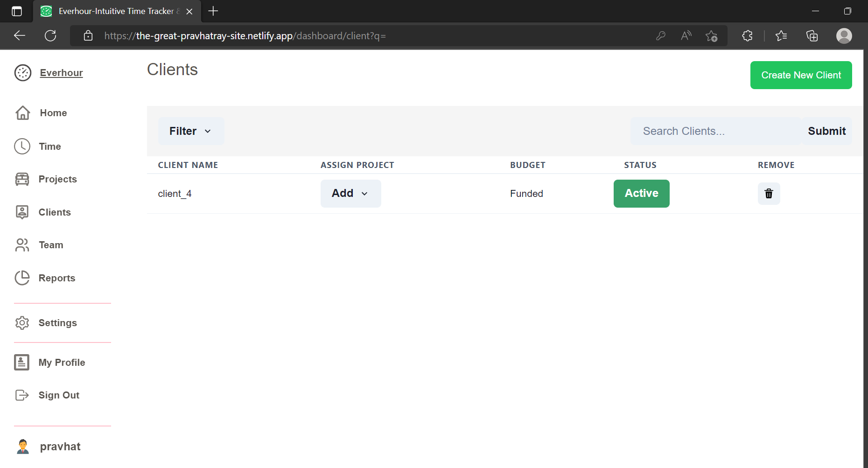Go to Projects section

point(57,179)
